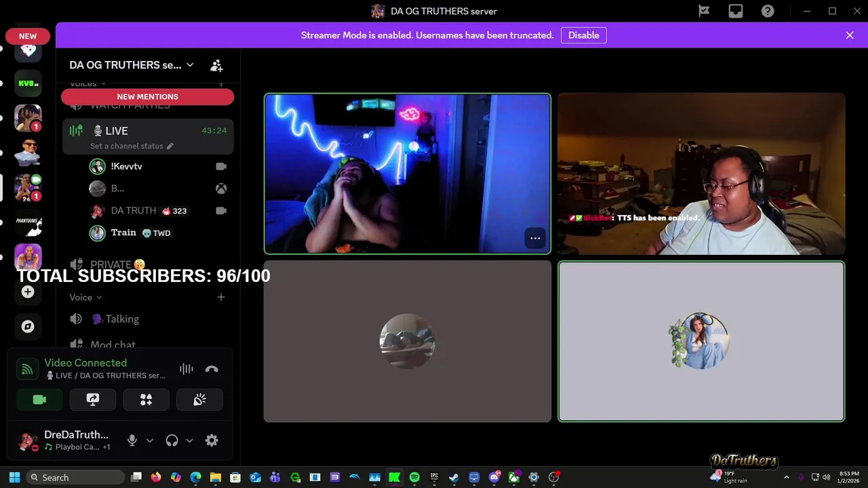The height and width of the screenshot is (488, 868).
Task: Open the Discord inbox icon in title bar
Action: point(736,11)
